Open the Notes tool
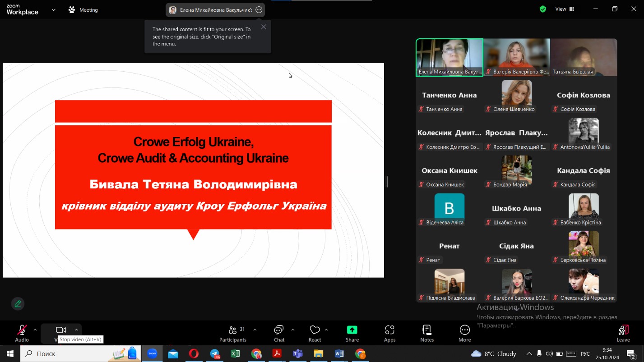The image size is (644, 362). coord(427,334)
